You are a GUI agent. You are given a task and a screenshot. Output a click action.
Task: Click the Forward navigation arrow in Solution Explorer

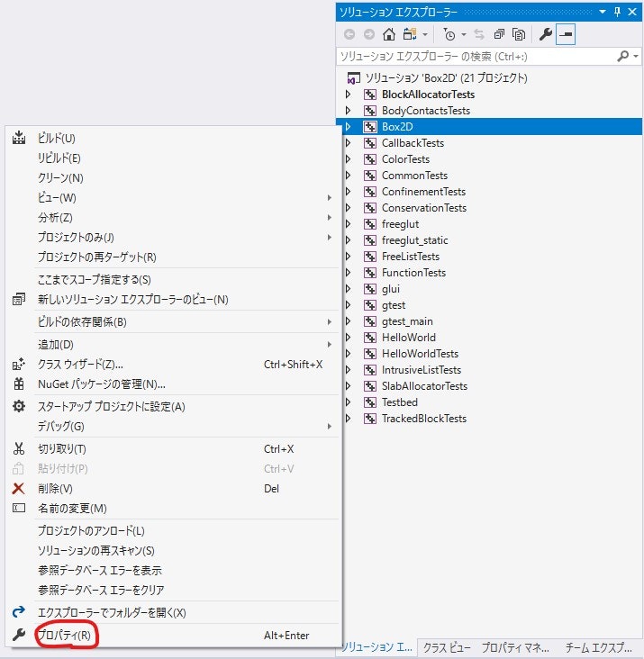[x=369, y=34]
